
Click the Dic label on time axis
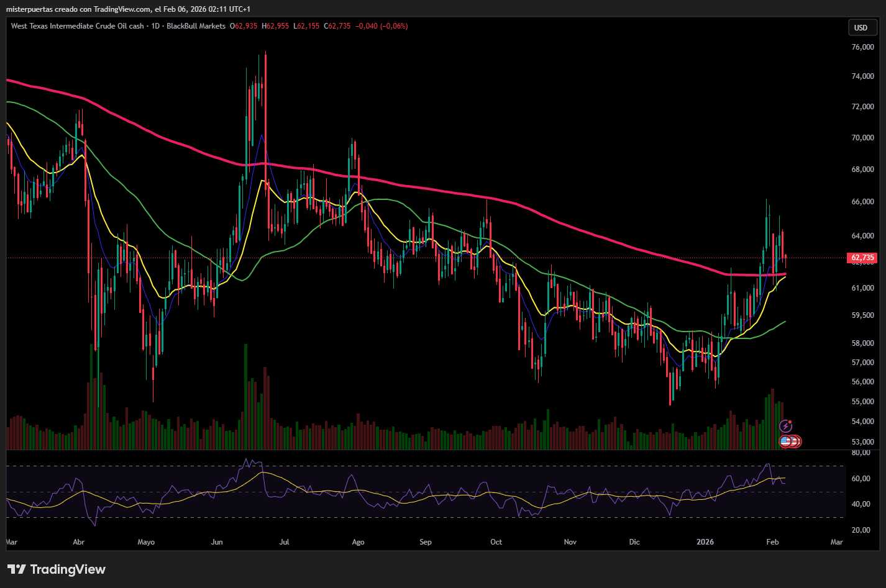point(634,542)
